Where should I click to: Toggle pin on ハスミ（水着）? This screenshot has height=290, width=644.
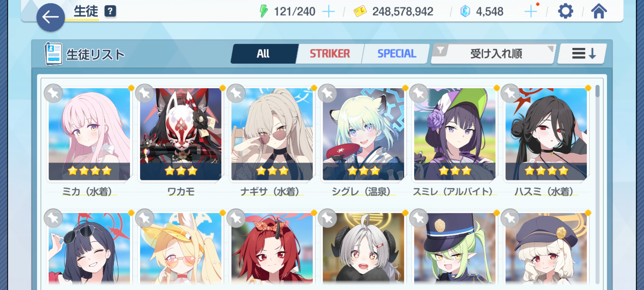pos(510,93)
